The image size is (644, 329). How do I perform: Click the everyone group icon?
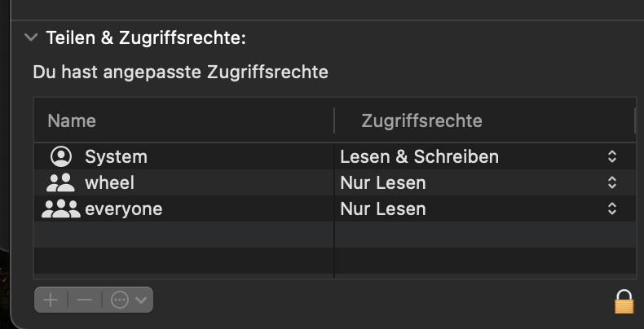pos(60,209)
